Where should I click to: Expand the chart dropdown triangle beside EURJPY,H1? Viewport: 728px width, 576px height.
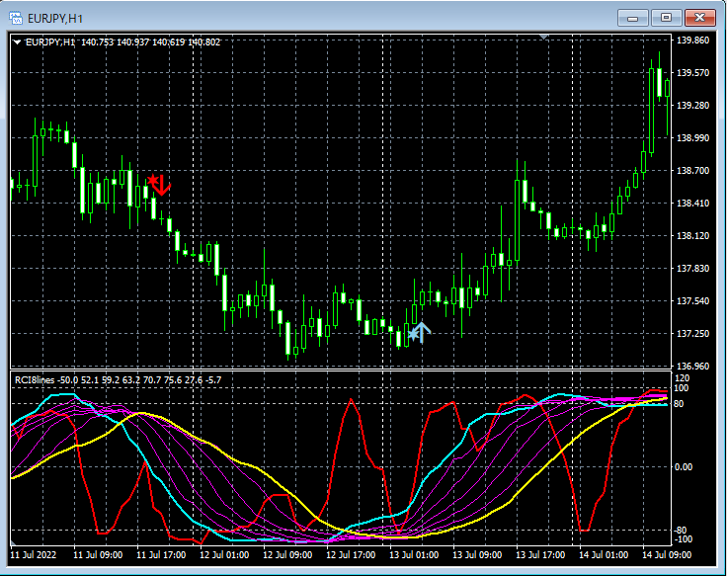17,42
